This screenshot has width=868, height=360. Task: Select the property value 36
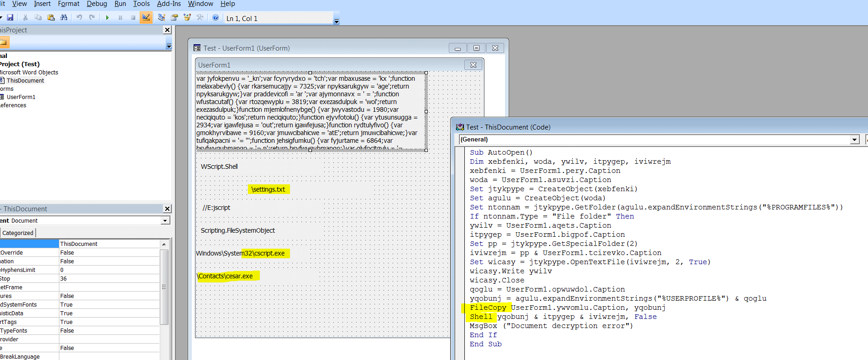pos(110,278)
